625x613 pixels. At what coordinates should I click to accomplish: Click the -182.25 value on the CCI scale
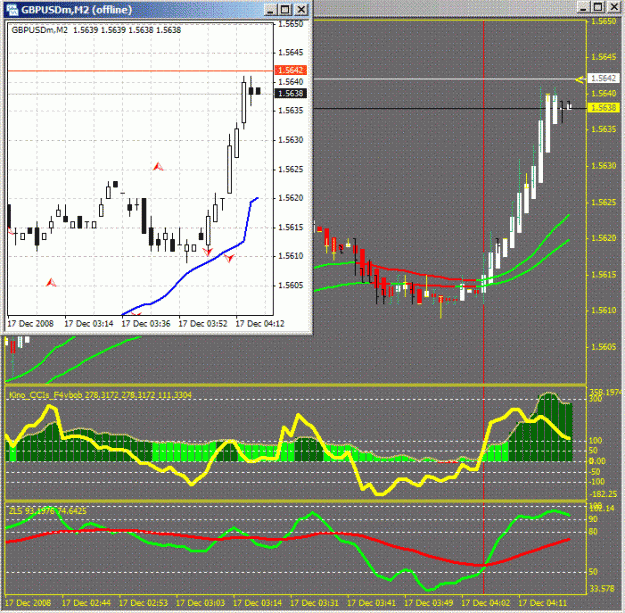[x=604, y=494]
